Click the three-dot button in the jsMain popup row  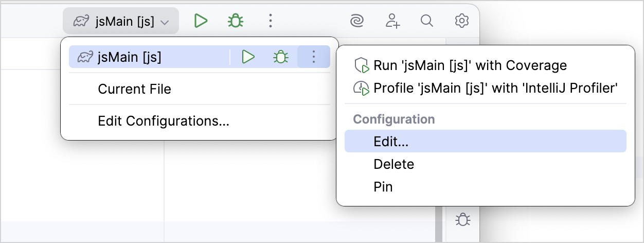313,57
